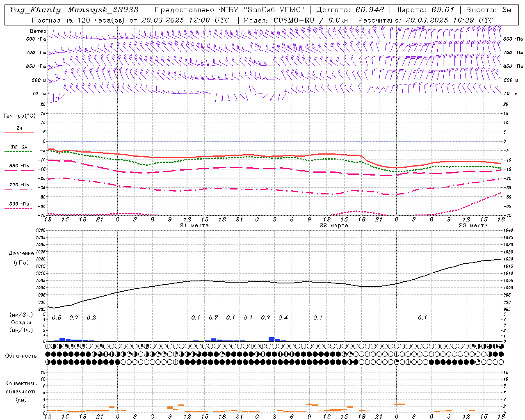Click the Конвективн. облачность label
The height and width of the screenshot is (420, 525).
tap(21, 388)
